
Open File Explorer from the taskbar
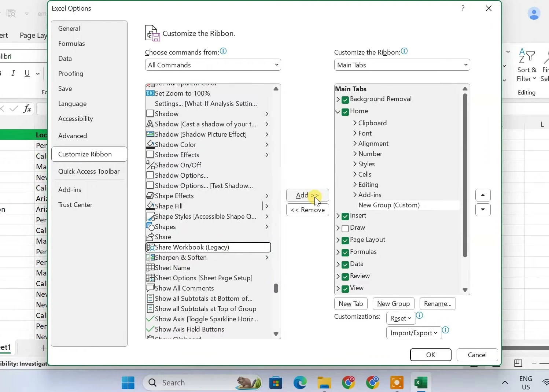pos(324,383)
